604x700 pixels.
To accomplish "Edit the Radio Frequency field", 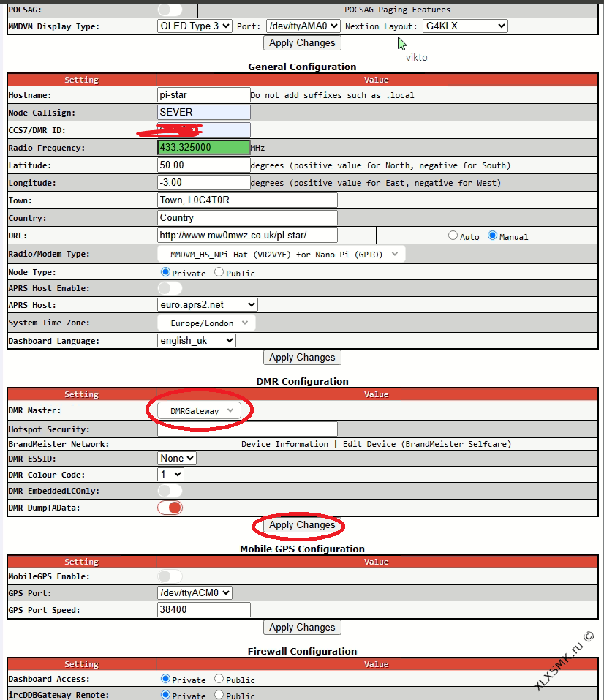I will pos(203,147).
